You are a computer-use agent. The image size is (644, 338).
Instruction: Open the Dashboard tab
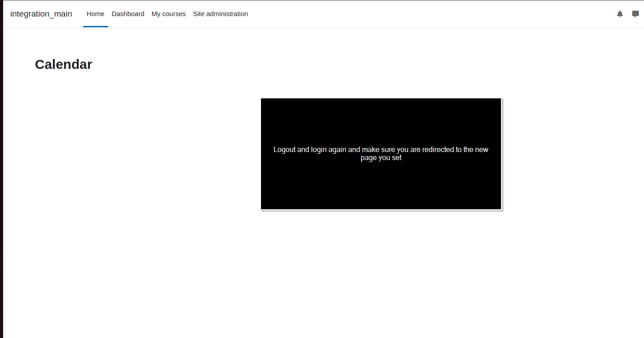128,14
